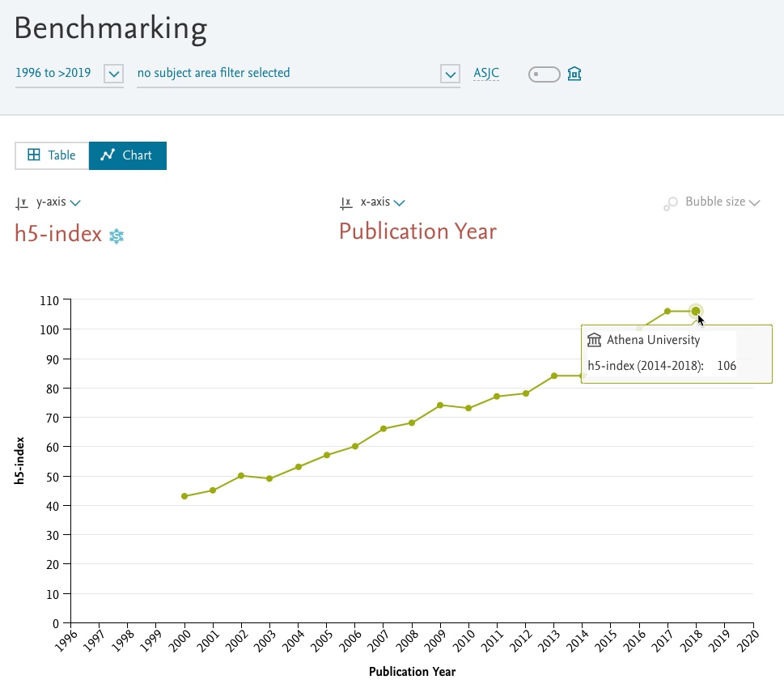
Task: Click the Bubble size circles icon
Action: [x=670, y=204]
